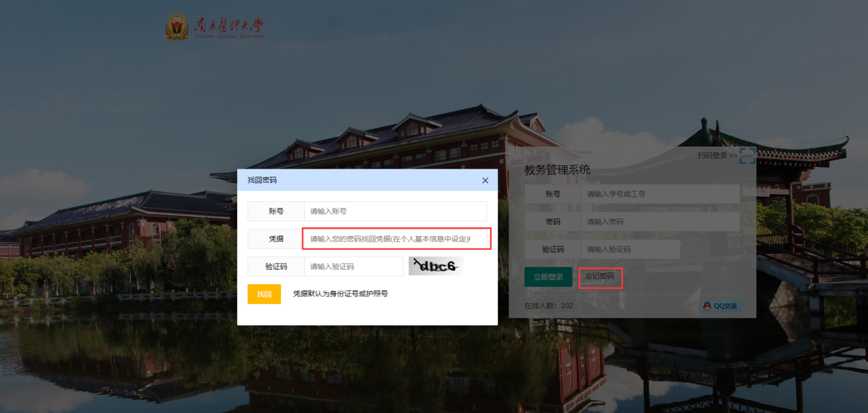Focus the 凭据 credential input field

397,238
